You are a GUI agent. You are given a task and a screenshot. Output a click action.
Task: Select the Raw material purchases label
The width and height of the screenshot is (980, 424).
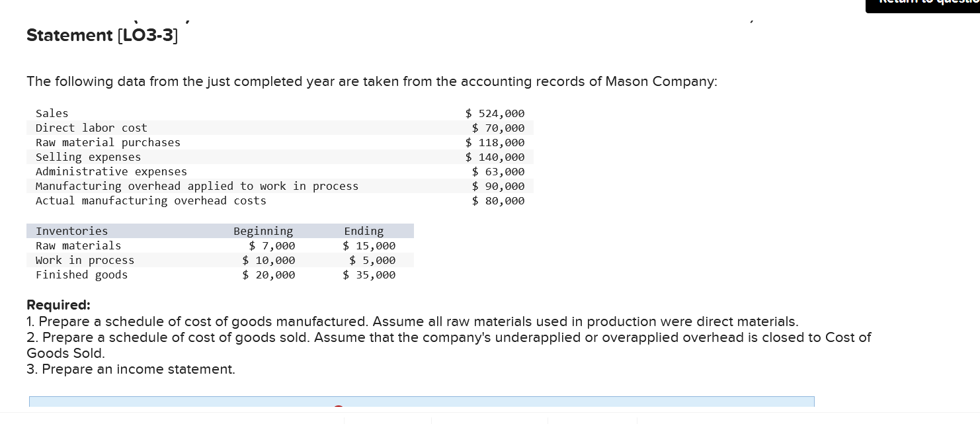tap(108, 142)
